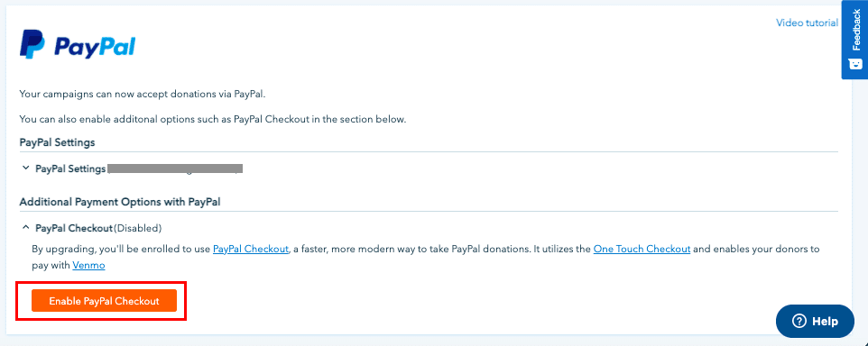The image size is (868, 346).
Task: Select the PayPal Settings section heading
Action: 58,142
